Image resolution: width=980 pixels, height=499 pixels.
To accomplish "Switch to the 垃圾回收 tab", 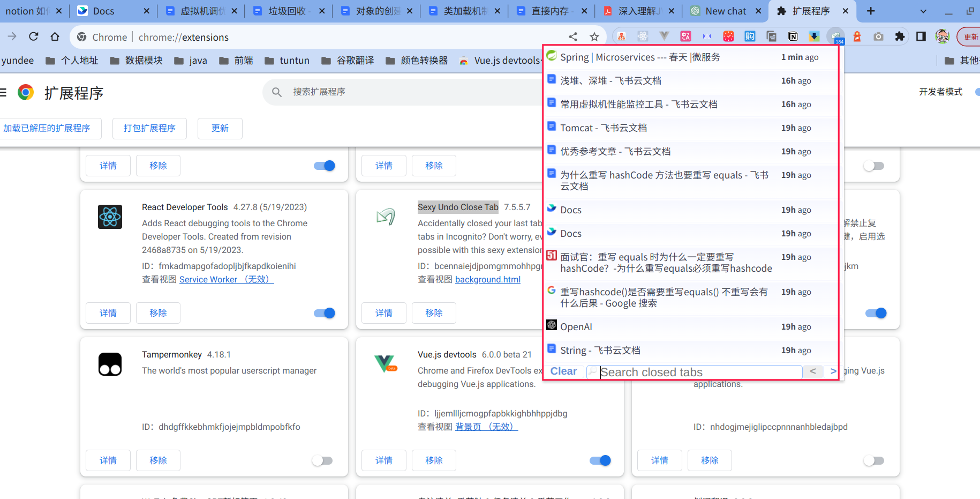I will pos(290,11).
